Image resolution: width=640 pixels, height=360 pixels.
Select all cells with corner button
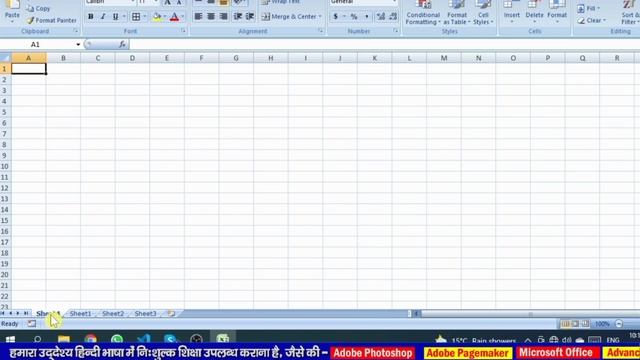click(x=5, y=58)
